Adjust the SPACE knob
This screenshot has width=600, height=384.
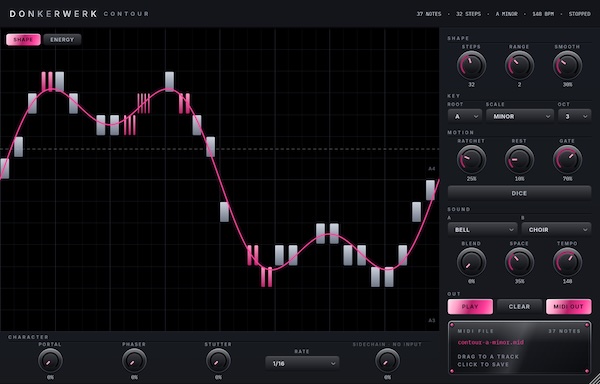click(519, 262)
